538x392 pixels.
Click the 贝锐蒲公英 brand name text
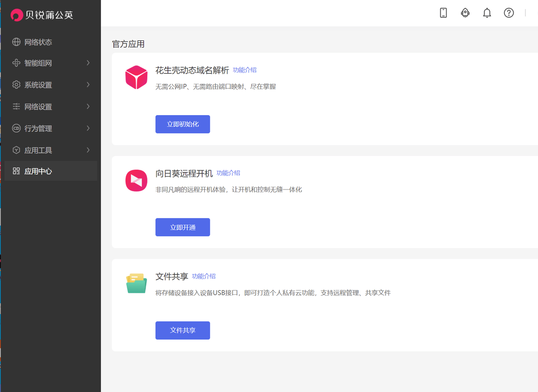pos(49,15)
